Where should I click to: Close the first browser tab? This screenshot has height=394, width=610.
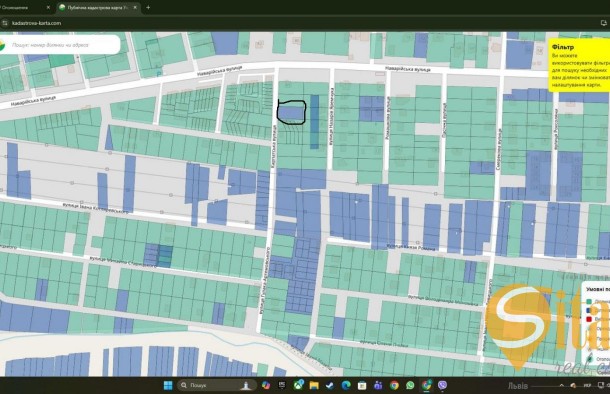coord(48,7)
